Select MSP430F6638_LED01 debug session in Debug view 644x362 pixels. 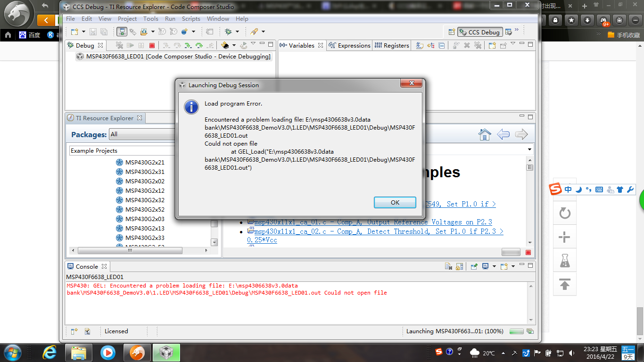click(x=173, y=57)
